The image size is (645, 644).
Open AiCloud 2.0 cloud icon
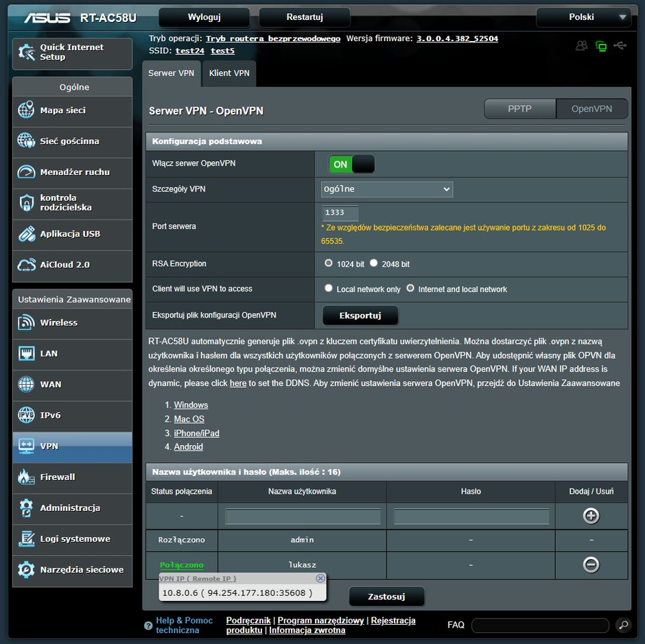(26, 265)
